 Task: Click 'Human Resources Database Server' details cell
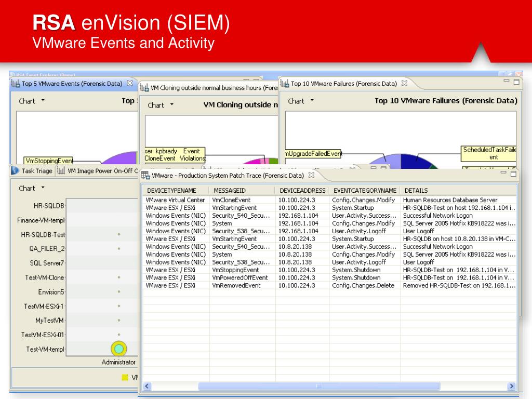(x=450, y=200)
